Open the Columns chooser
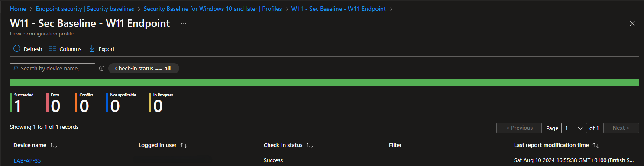 65,49
